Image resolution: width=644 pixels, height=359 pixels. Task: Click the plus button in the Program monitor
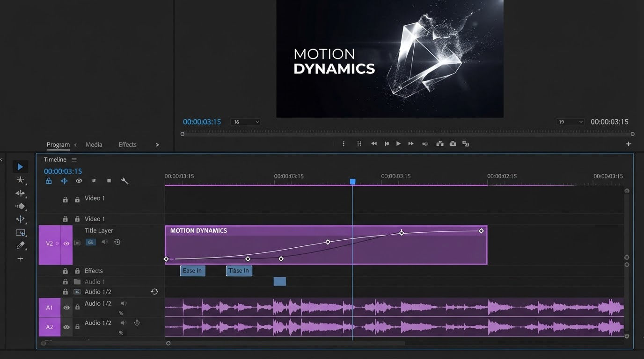point(629,144)
